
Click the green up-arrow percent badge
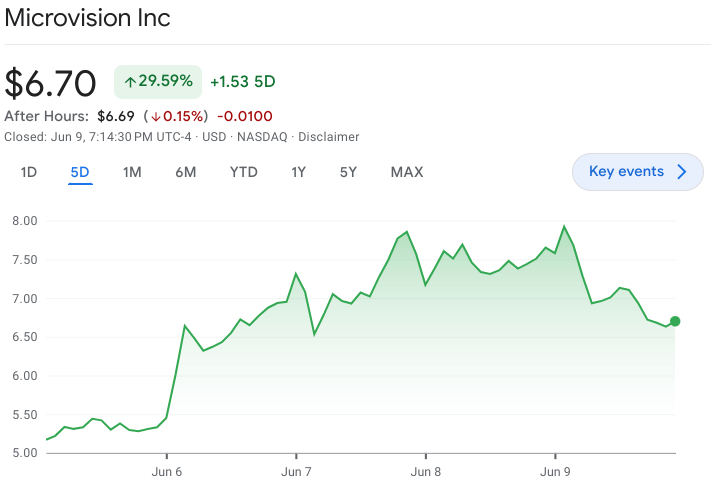click(158, 81)
